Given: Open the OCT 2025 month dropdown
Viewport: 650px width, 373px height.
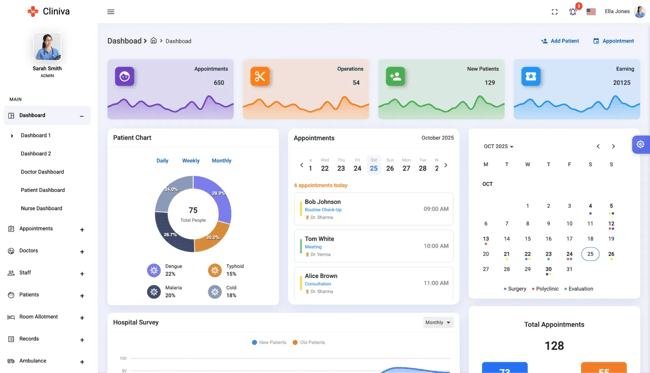Looking at the screenshot, I should [x=498, y=146].
